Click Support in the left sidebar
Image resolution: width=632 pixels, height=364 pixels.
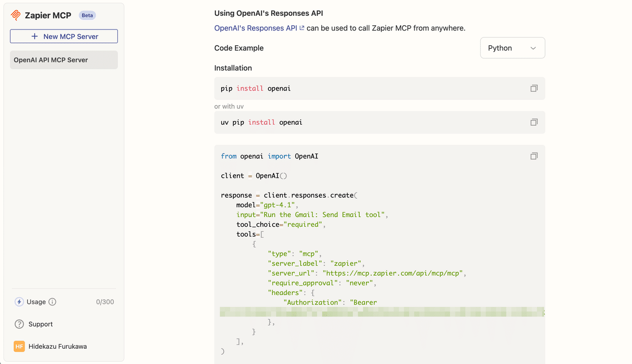coord(39,324)
